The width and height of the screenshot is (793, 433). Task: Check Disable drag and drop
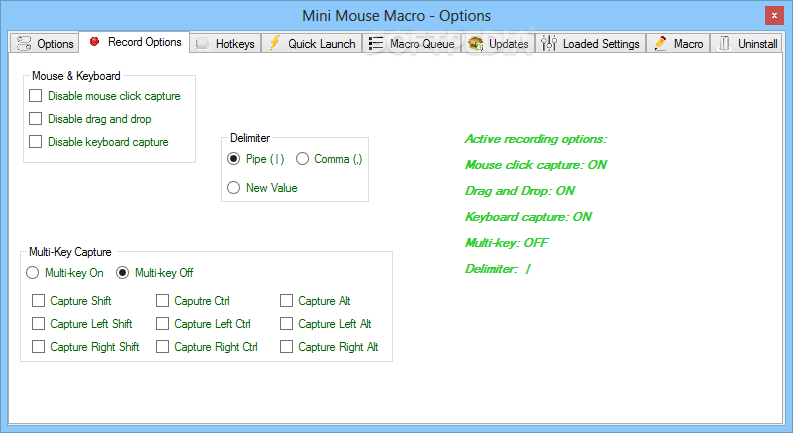(35, 118)
